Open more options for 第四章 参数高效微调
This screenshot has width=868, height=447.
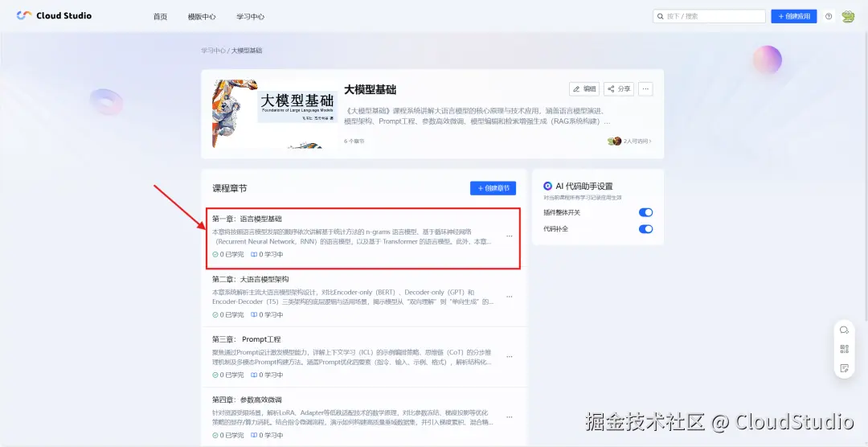[510, 416]
